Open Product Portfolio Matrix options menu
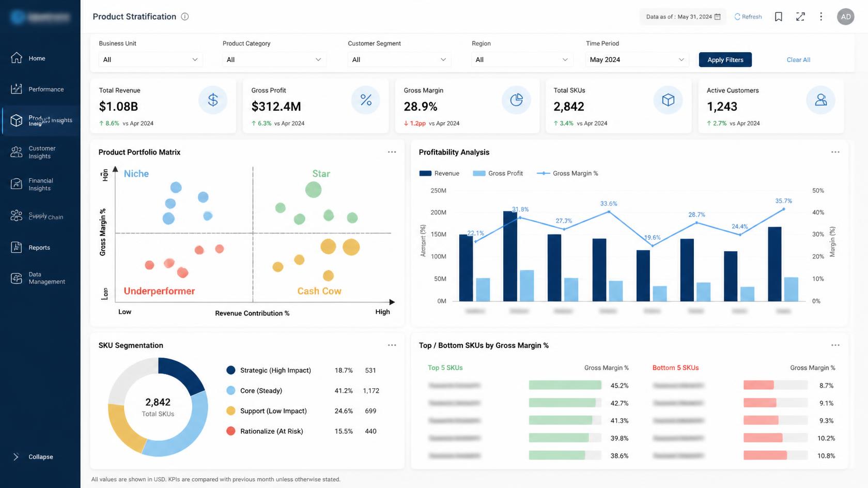The height and width of the screenshot is (488, 868). coord(392,152)
